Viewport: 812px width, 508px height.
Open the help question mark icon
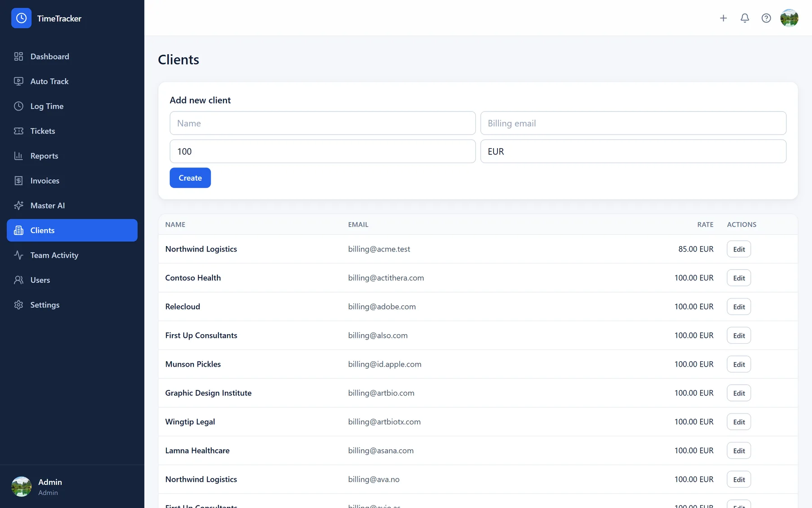click(x=766, y=18)
